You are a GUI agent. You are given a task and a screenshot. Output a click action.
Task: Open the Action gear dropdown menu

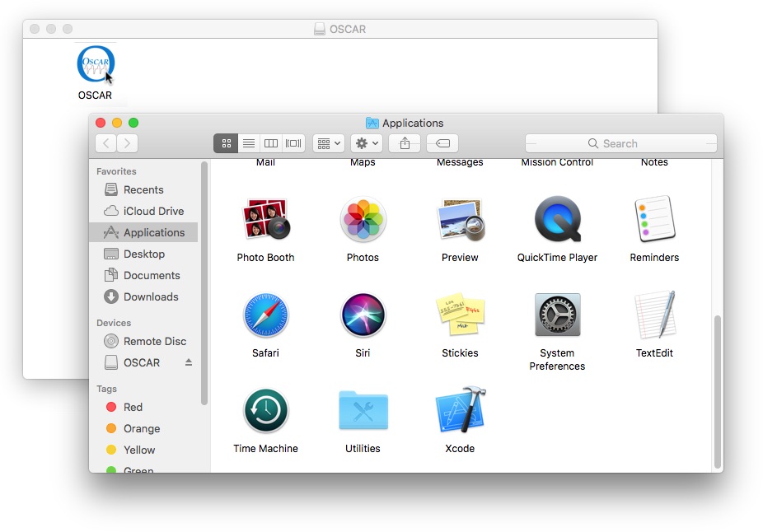pos(367,143)
